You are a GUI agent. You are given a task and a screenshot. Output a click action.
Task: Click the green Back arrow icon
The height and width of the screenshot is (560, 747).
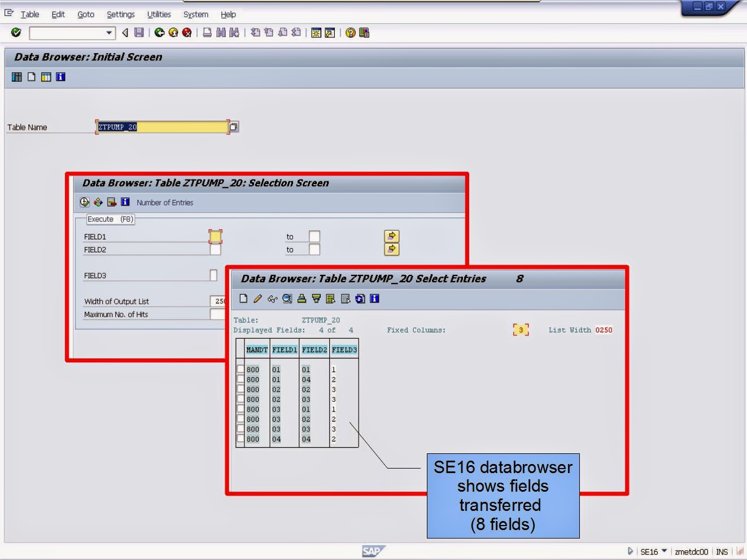160,32
